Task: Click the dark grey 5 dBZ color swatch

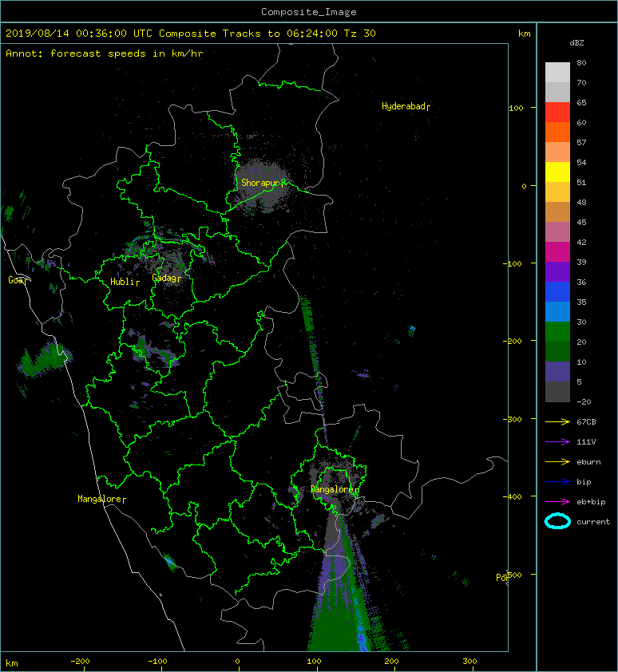Action: pyautogui.click(x=557, y=392)
